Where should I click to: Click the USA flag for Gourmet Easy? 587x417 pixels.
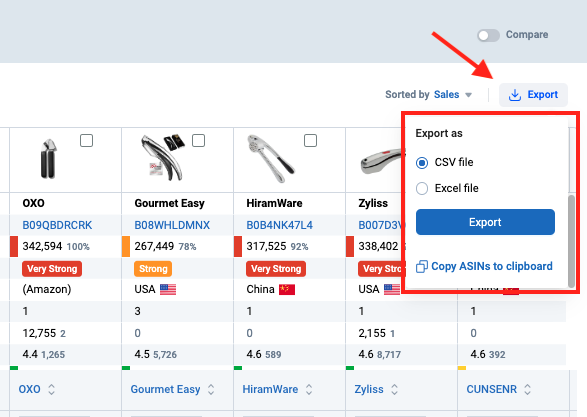click(x=168, y=289)
